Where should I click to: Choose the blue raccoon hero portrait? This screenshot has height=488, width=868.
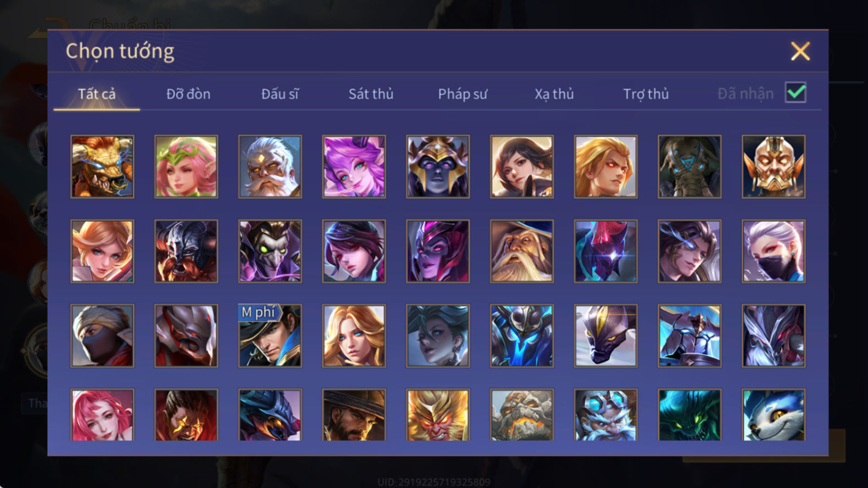click(774, 415)
